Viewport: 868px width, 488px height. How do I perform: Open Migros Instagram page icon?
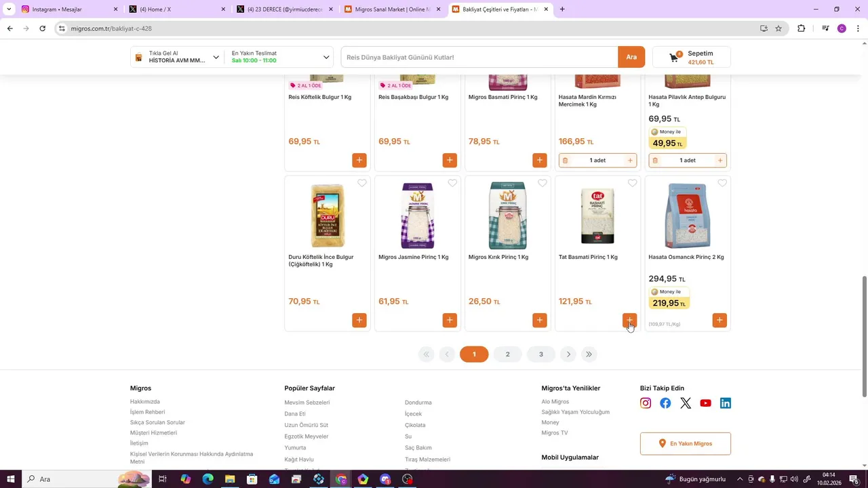tap(646, 403)
